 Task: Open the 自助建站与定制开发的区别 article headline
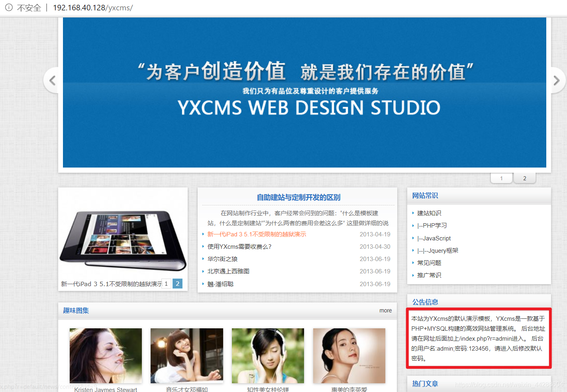pos(298,197)
